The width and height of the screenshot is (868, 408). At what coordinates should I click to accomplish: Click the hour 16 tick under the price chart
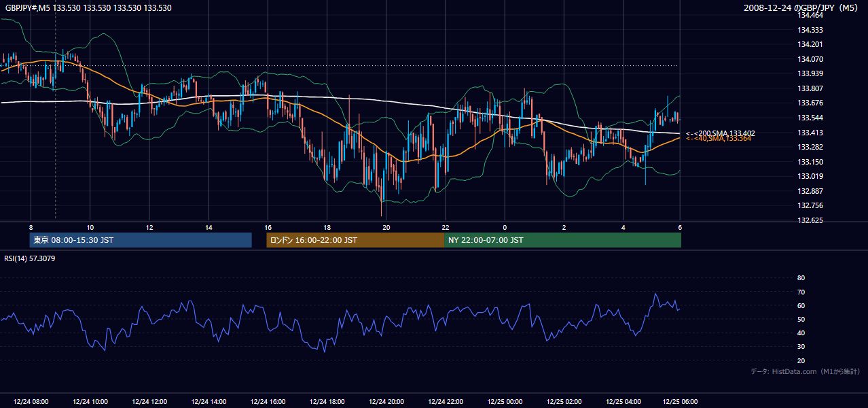click(x=268, y=227)
